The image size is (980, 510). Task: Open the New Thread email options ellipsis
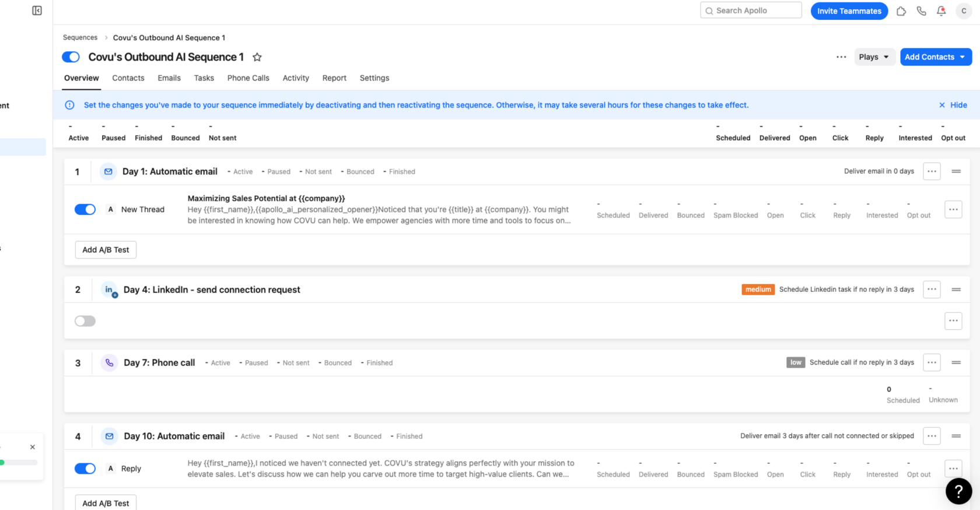pos(953,209)
